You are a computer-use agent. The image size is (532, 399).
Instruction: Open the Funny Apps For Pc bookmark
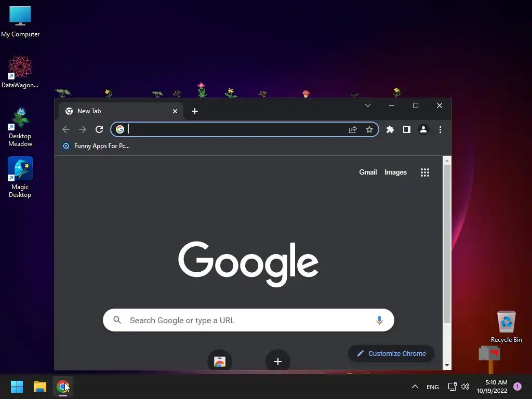point(96,146)
